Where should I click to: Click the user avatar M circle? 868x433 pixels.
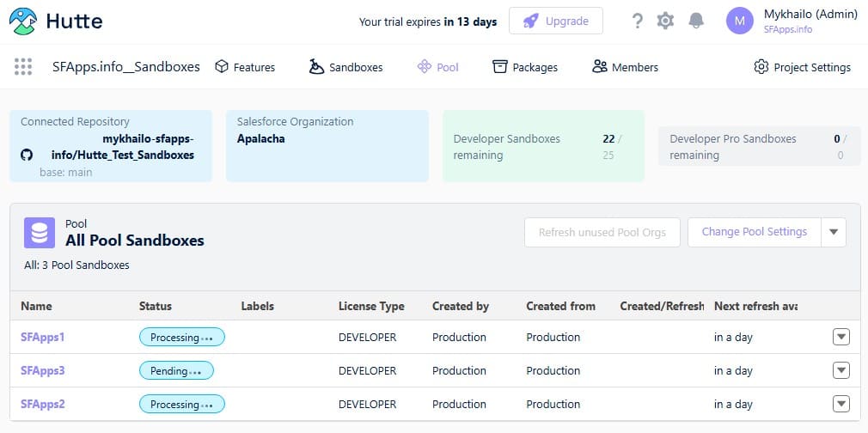point(740,21)
